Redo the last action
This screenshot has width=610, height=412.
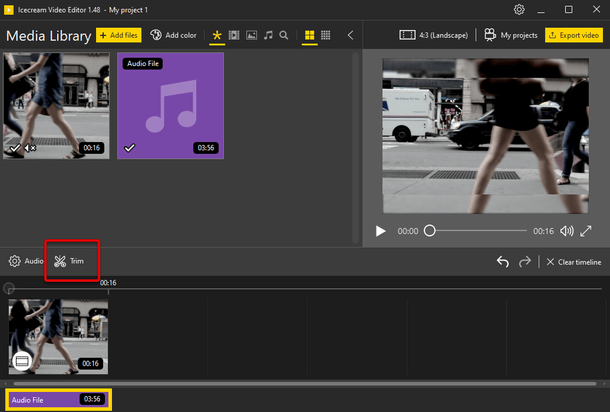tap(524, 262)
